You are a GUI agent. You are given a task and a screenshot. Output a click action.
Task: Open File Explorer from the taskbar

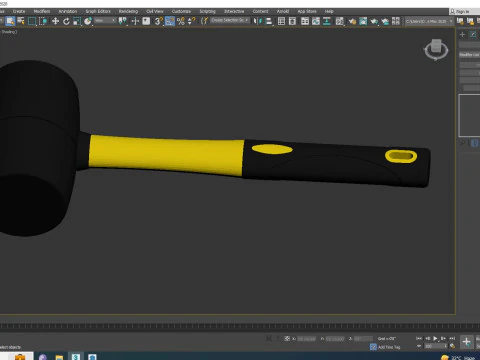(59, 357)
